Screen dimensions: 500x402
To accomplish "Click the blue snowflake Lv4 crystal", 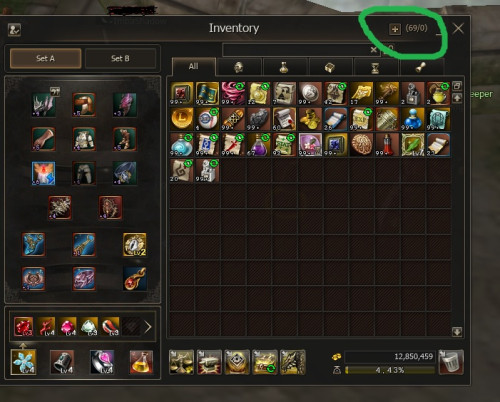I will pyautogui.click(x=23, y=362).
